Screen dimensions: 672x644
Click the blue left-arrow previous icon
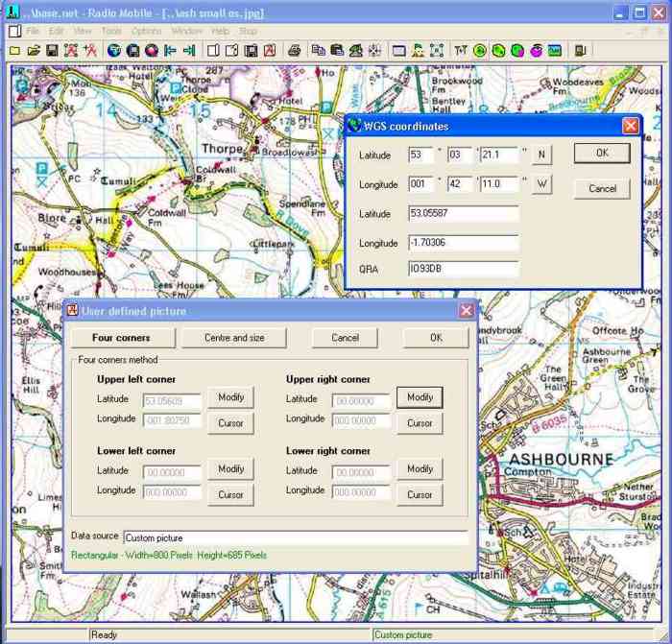coord(170,51)
